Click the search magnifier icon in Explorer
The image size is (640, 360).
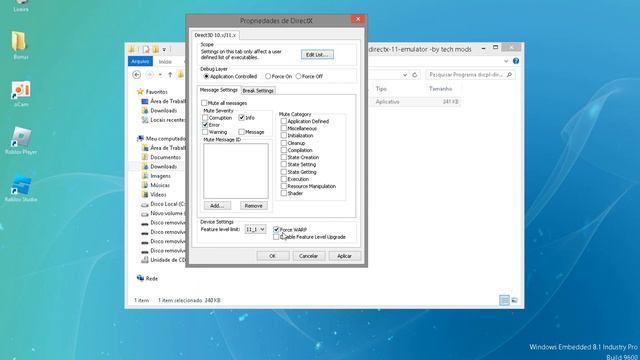509,75
